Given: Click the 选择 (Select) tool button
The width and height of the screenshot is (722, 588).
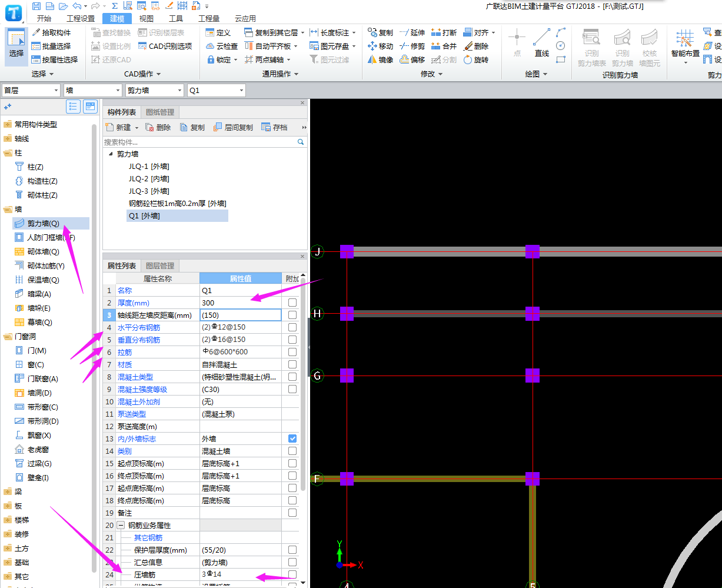Looking at the screenshot, I should 16,45.
